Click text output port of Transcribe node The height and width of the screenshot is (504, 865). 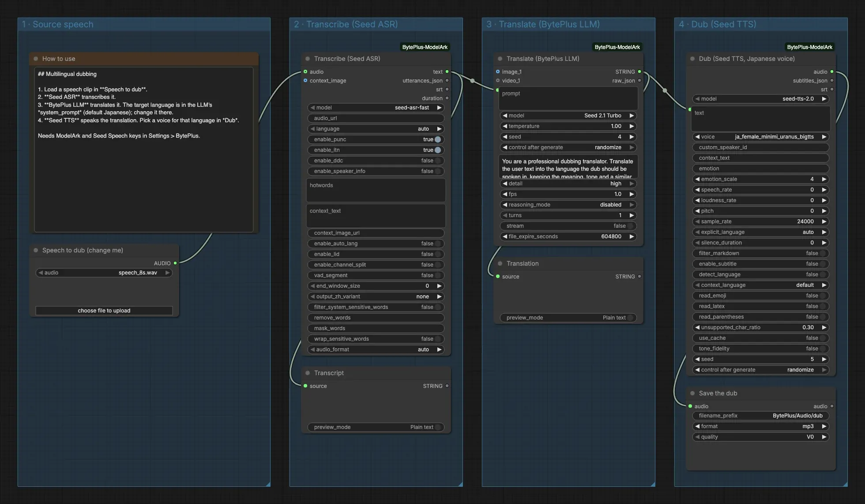pyautogui.click(x=447, y=71)
